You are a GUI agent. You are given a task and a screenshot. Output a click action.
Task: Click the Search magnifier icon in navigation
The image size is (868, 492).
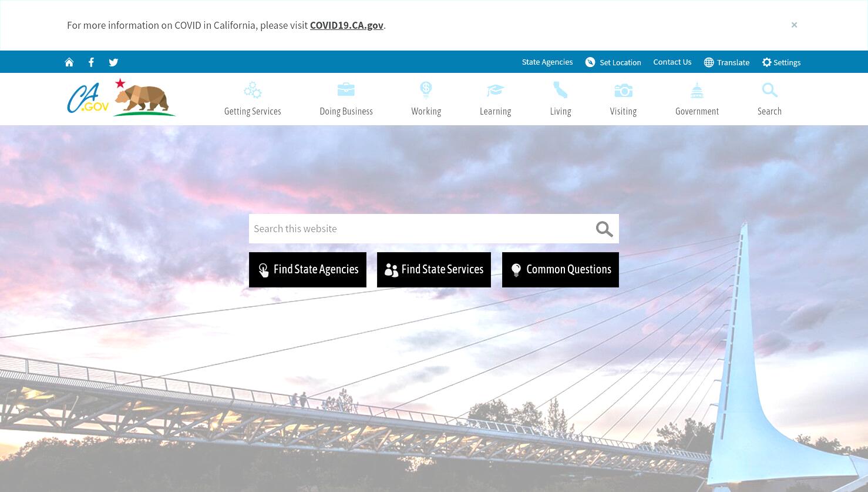[x=769, y=90]
